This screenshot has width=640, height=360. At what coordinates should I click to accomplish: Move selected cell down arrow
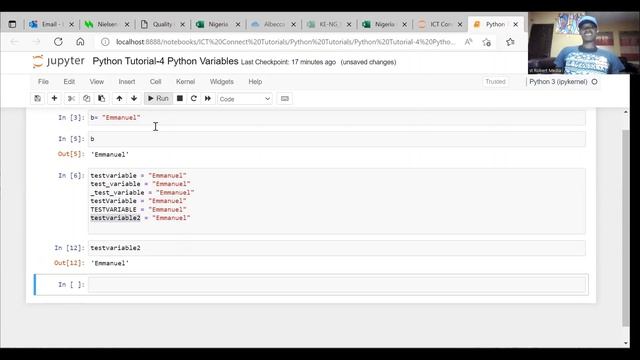[134, 99]
